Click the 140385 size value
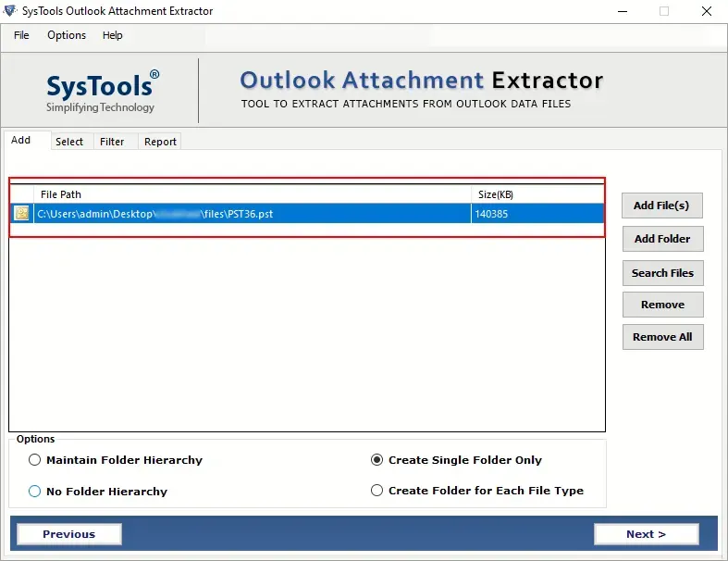728x561 pixels. 491,214
